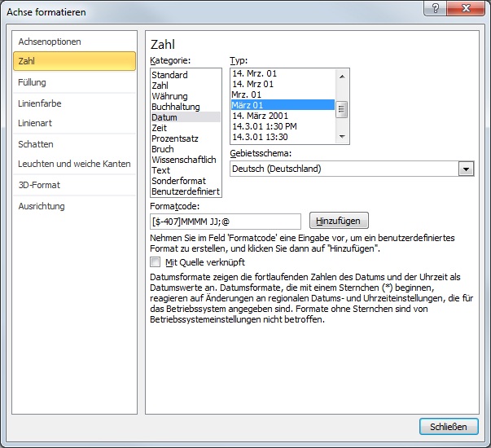Choose the Bruch category

186,149
